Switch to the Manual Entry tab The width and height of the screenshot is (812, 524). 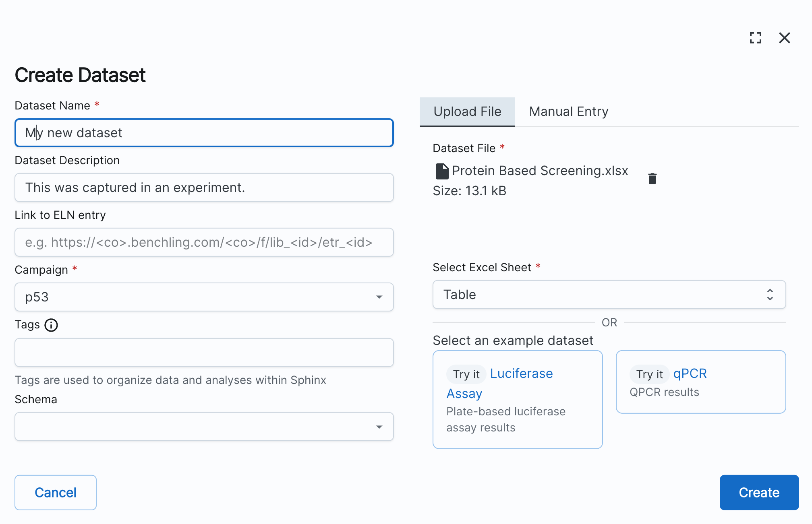(568, 111)
